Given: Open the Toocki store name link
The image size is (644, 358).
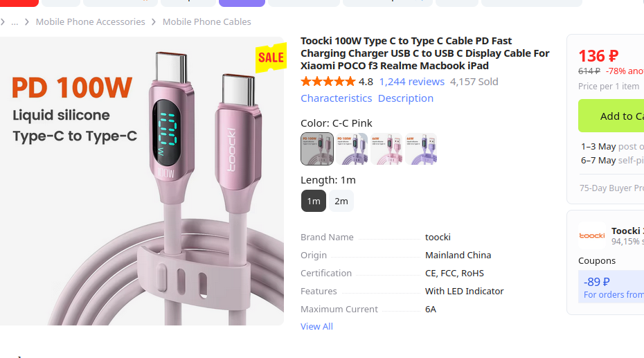Looking at the screenshot, I should pos(627,231).
